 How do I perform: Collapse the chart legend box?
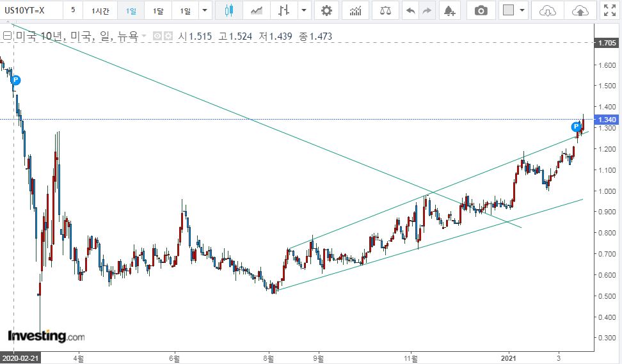click(7, 36)
